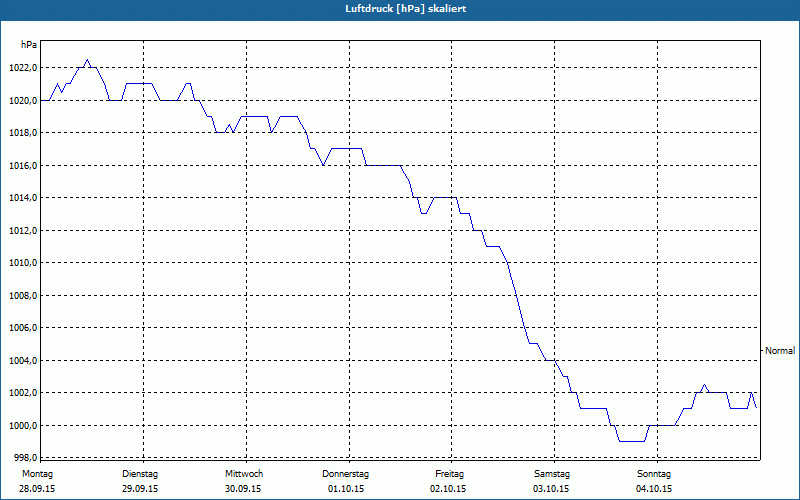Image resolution: width=800 pixels, height=500 pixels.
Task: Click the date 02.10.15
Action: [x=448, y=489]
